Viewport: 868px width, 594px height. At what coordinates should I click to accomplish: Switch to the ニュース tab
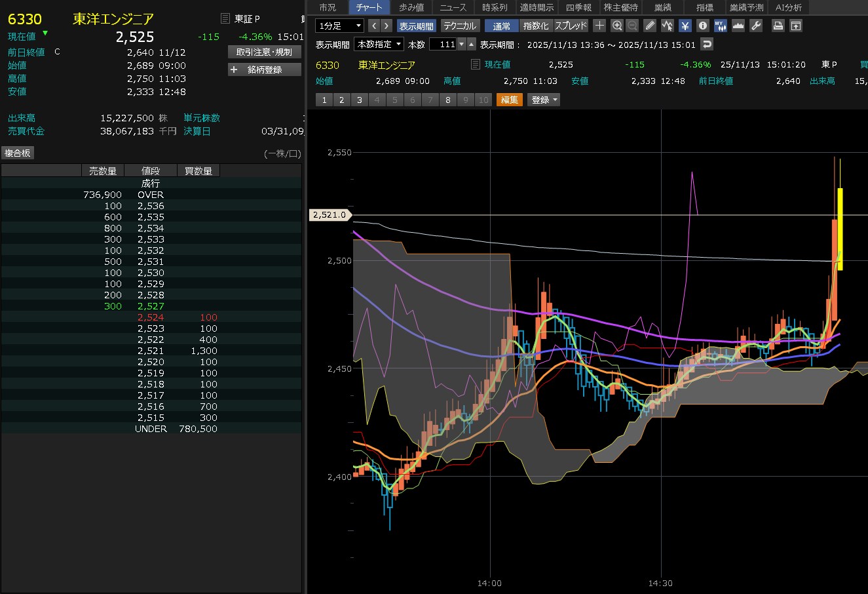point(453,7)
